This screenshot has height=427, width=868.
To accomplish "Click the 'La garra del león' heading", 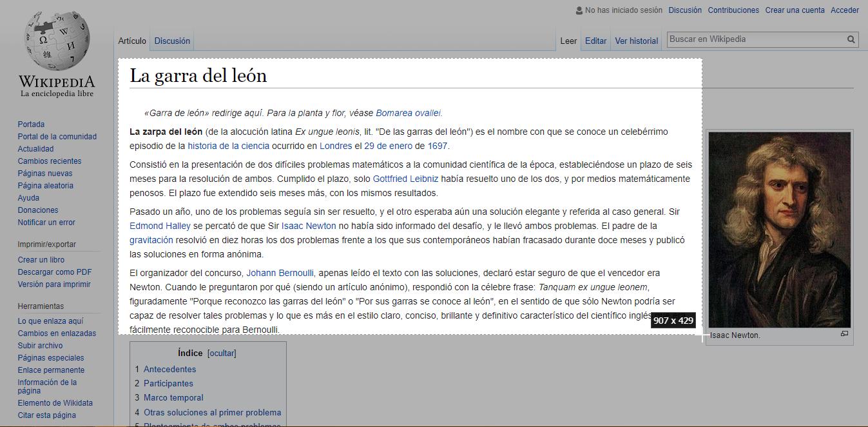I will point(198,75).
